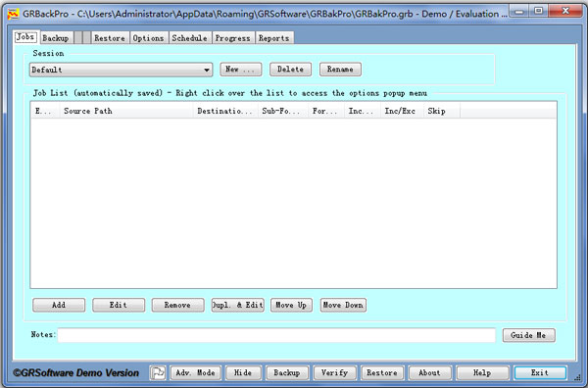The width and height of the screenshot is (588, 388).
Task: Switch to Adv. Mode
Action: pos(195,372)
